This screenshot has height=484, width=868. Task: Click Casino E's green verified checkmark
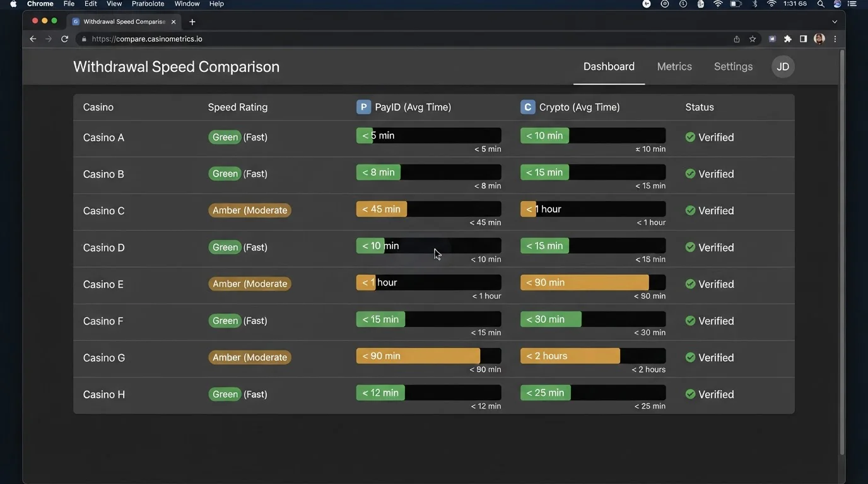point(690,284)
